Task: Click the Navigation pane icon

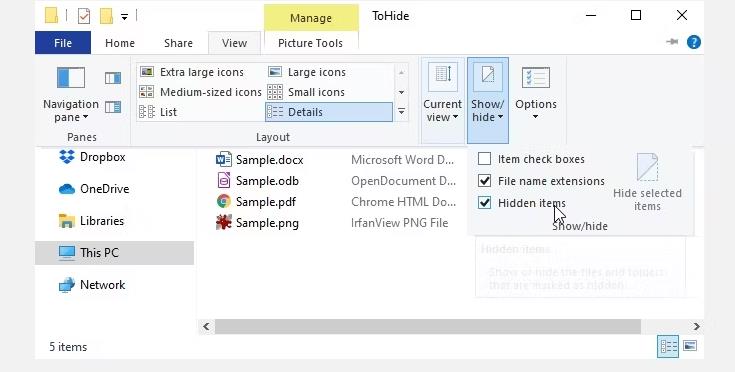Action: [71, 77]
